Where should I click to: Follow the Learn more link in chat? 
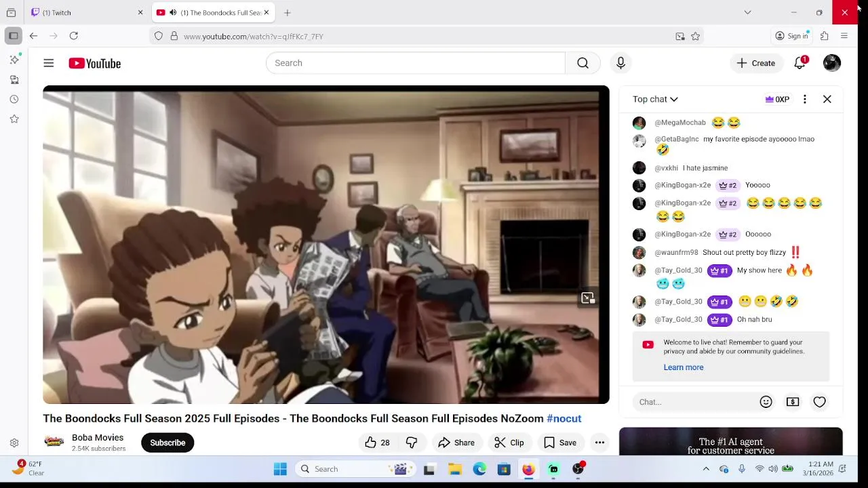click(683, 367)
